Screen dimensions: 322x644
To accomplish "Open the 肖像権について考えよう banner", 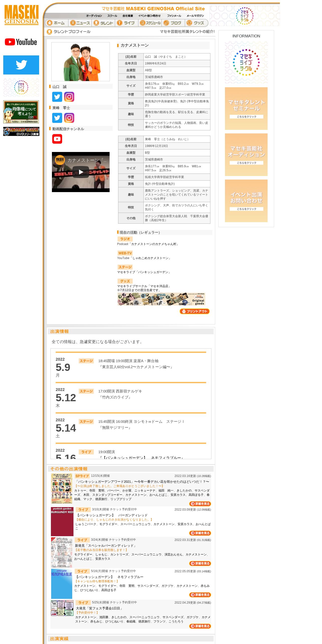I will [x=21, y=112].
